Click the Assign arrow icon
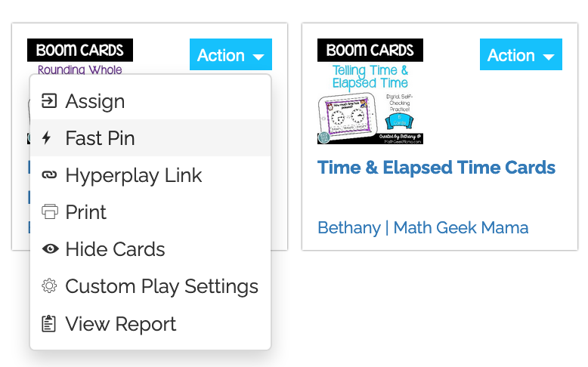The width and height of the screenshot is (588, 367). point(49,101)
